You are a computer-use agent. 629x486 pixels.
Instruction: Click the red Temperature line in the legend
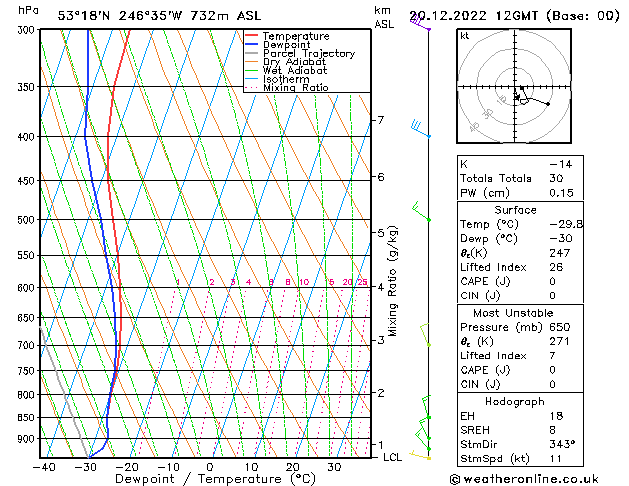252,36
